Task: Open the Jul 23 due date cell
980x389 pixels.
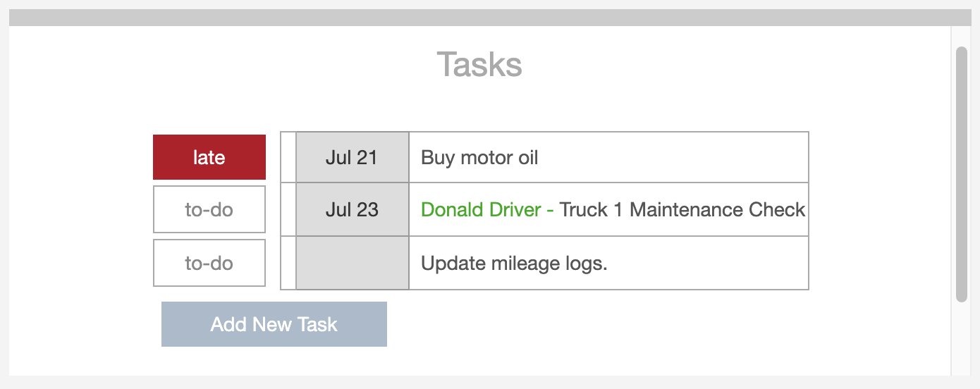Action: click(352, 209)
